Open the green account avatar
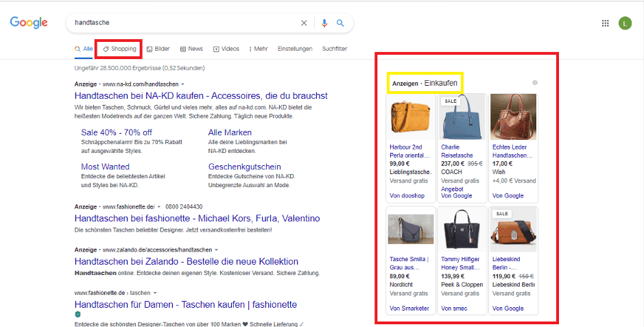This screenshot has width=644, height=327. tap(625, 23)
